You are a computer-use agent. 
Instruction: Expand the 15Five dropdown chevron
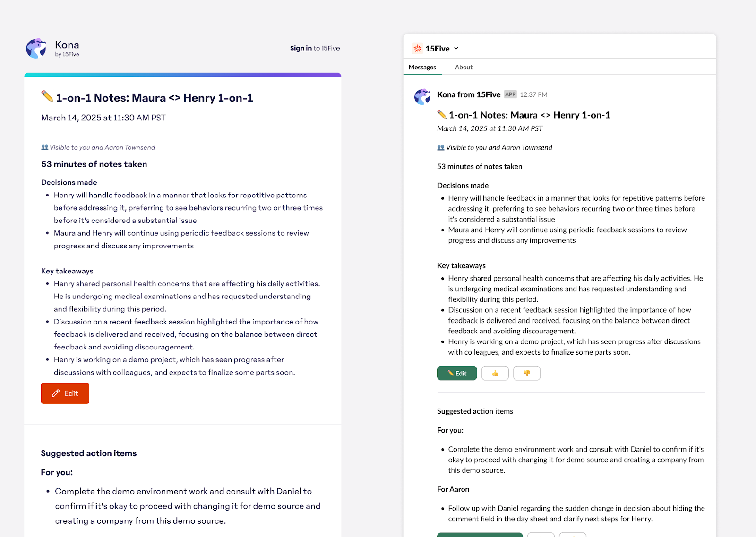click(456, 48)
